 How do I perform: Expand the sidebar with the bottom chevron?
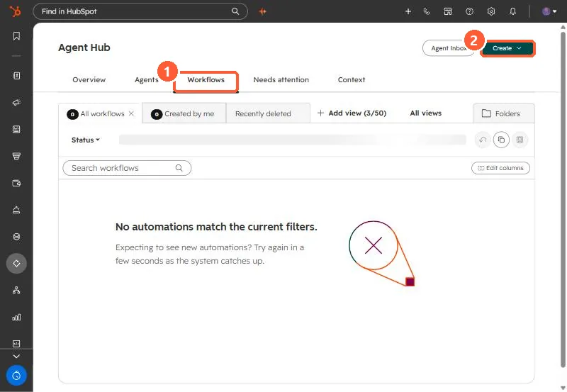click(16, 356)
